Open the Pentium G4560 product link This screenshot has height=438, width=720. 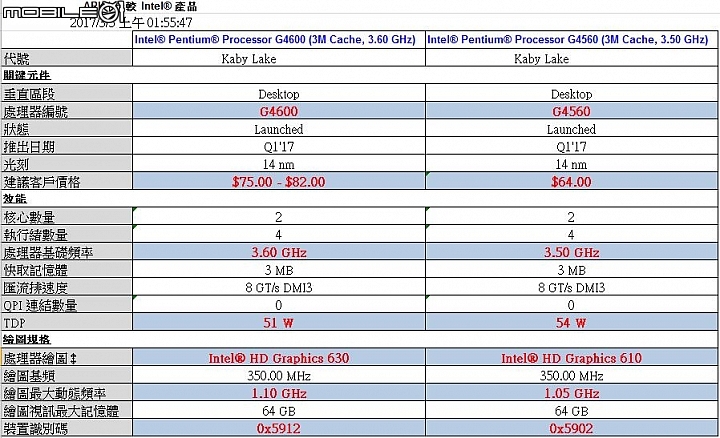pos(568,39)
